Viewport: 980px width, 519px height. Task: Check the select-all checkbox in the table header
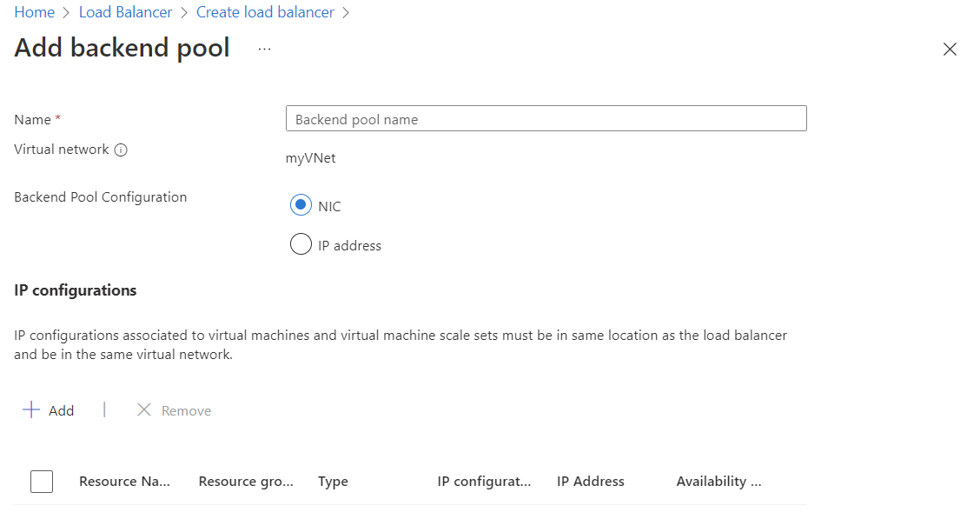[41, 481]
